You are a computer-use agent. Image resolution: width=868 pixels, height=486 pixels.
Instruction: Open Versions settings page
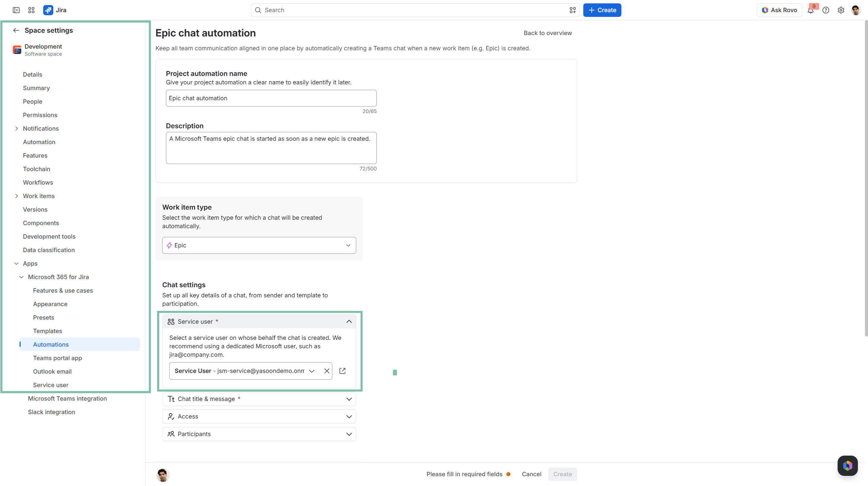(x=35, y=210)
